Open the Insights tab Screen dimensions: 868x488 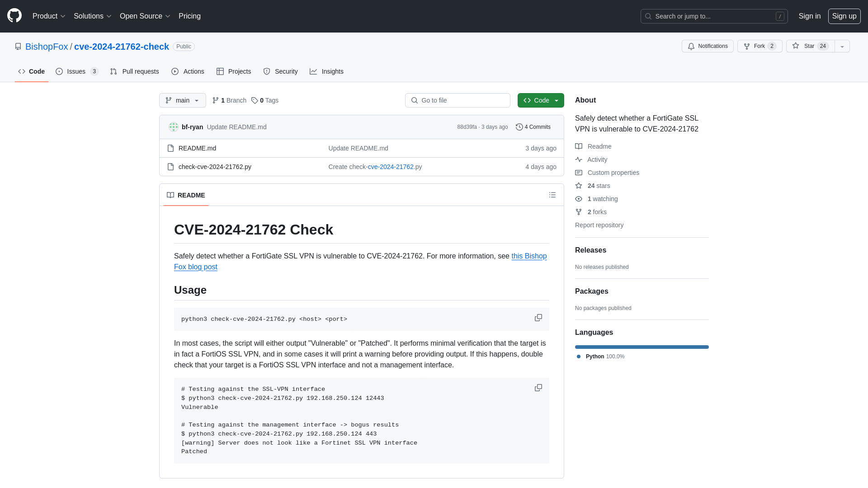coord(326,71)
